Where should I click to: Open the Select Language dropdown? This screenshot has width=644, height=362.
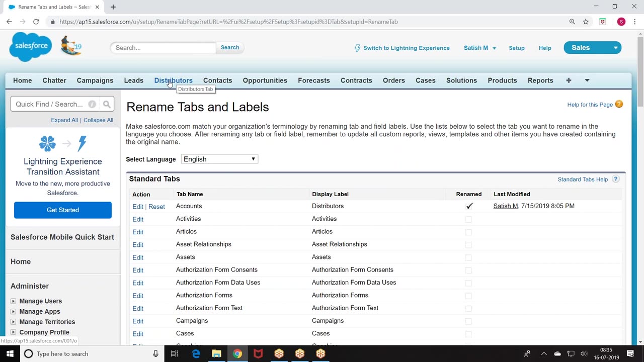[219, 159]
